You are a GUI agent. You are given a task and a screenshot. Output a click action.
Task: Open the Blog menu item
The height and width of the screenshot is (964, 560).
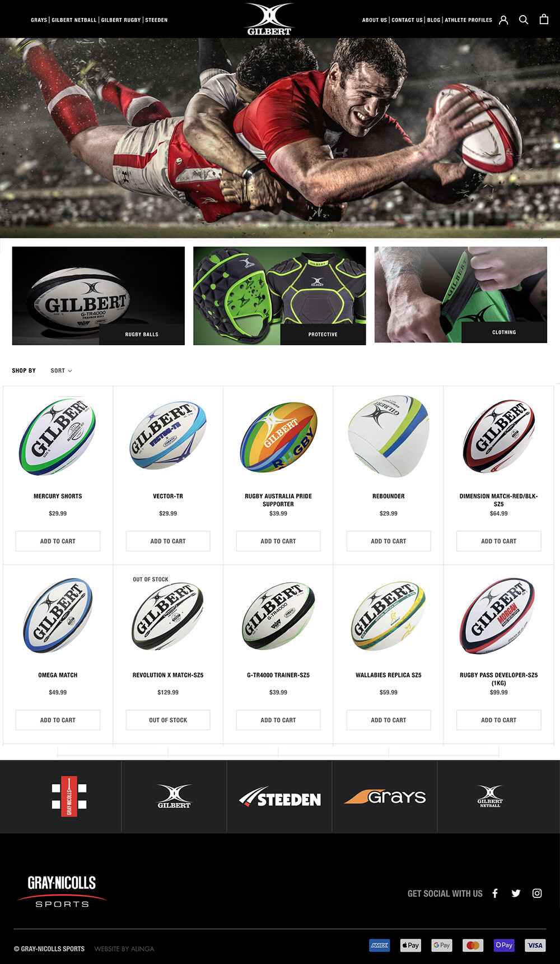point(433,20)
